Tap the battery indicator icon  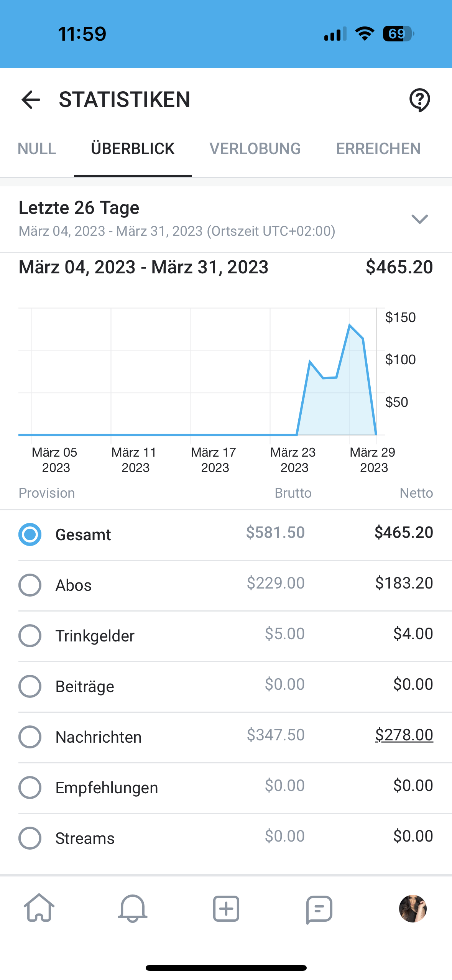398,34
